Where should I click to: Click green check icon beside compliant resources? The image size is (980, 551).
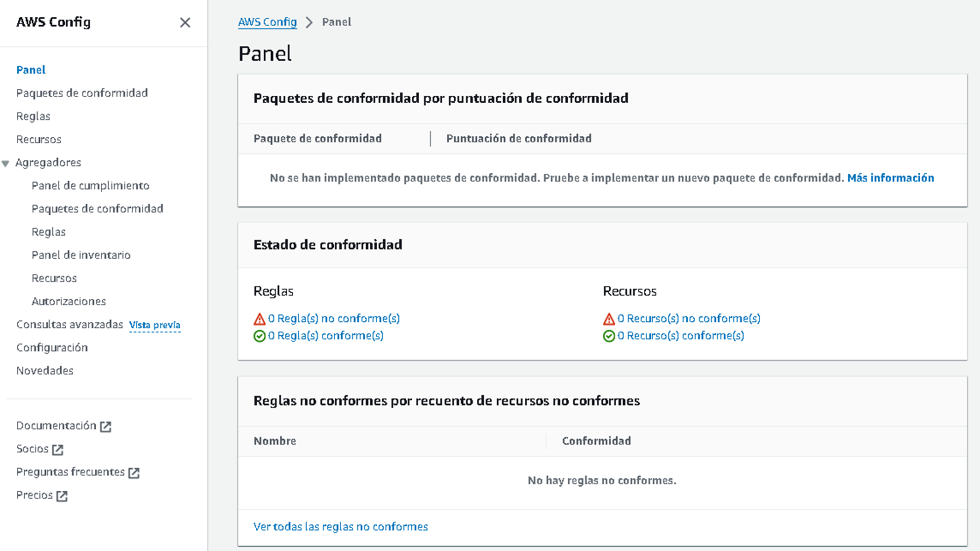[609, 336]
